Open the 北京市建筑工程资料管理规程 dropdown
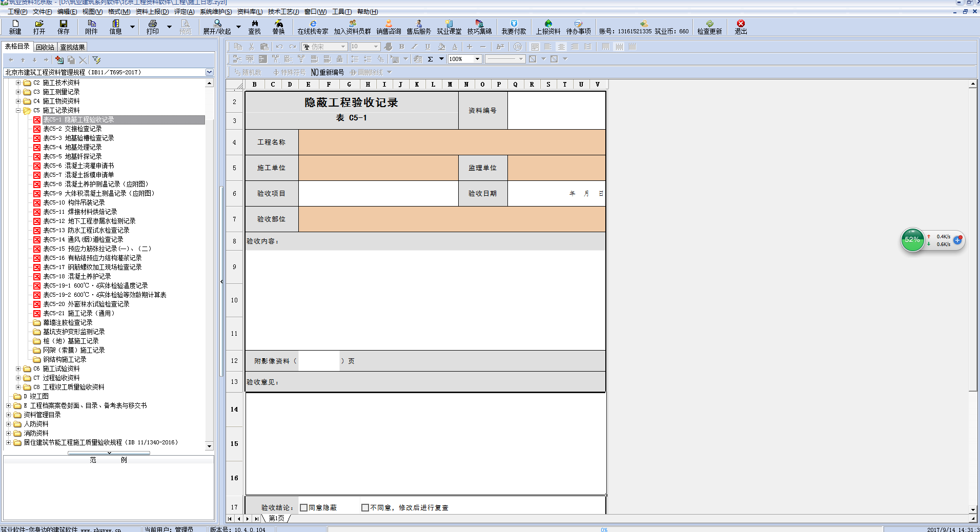 [x=209, y=72]
